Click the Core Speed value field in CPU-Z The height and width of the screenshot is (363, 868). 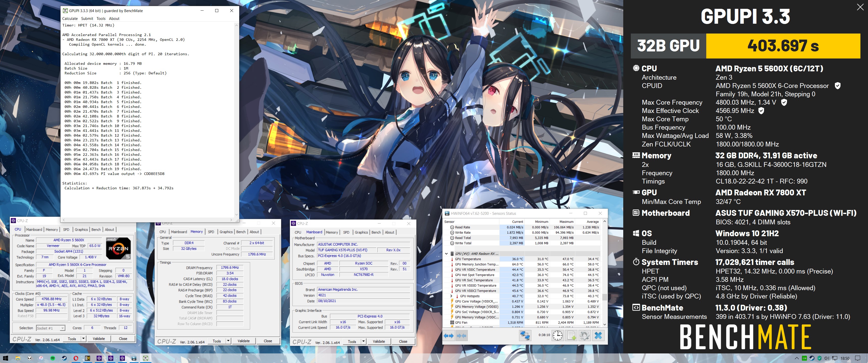[51, 299]
